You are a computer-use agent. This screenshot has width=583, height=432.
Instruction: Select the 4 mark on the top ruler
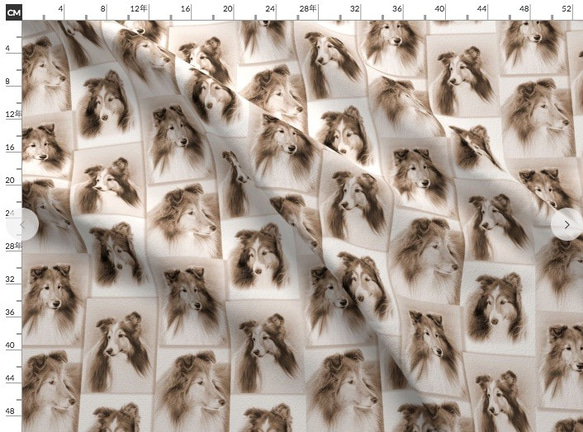(x=61, y=9)
